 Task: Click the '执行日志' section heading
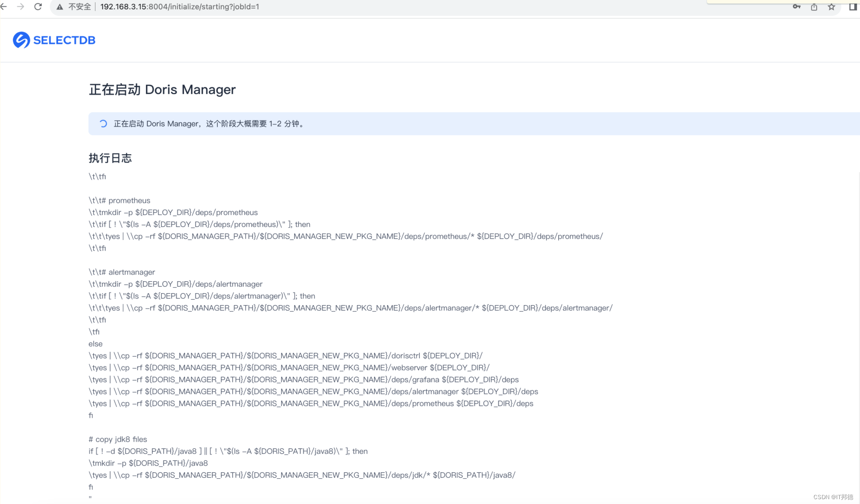coord(110,158)
